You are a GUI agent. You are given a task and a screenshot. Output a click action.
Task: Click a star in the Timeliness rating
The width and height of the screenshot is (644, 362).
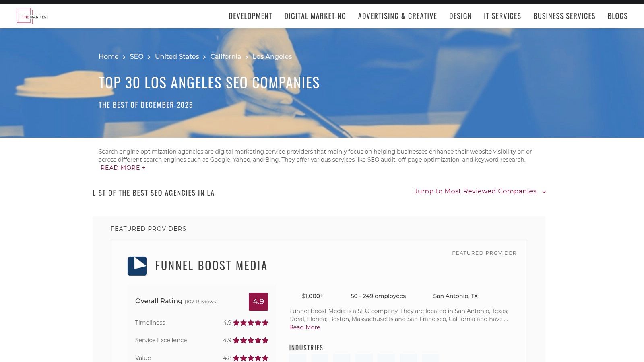tap(252, 323)
